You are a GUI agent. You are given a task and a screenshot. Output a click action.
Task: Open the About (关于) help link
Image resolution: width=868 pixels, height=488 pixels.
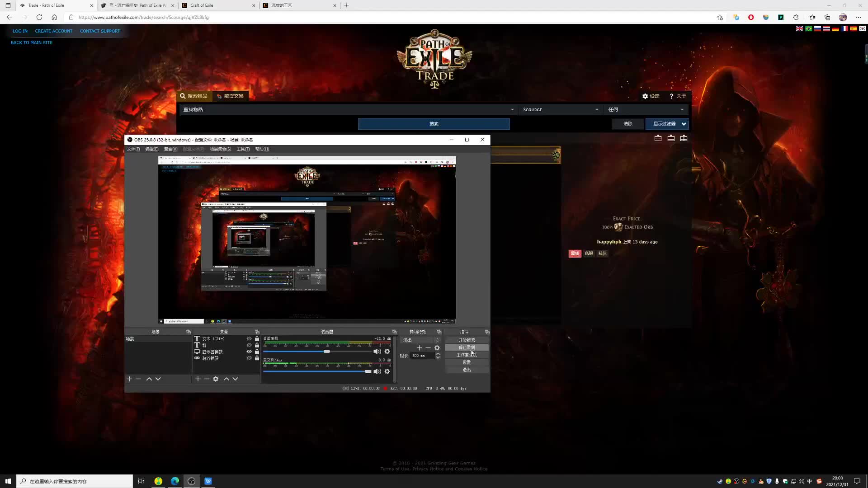pyautogui.click(x=678, y=96)
